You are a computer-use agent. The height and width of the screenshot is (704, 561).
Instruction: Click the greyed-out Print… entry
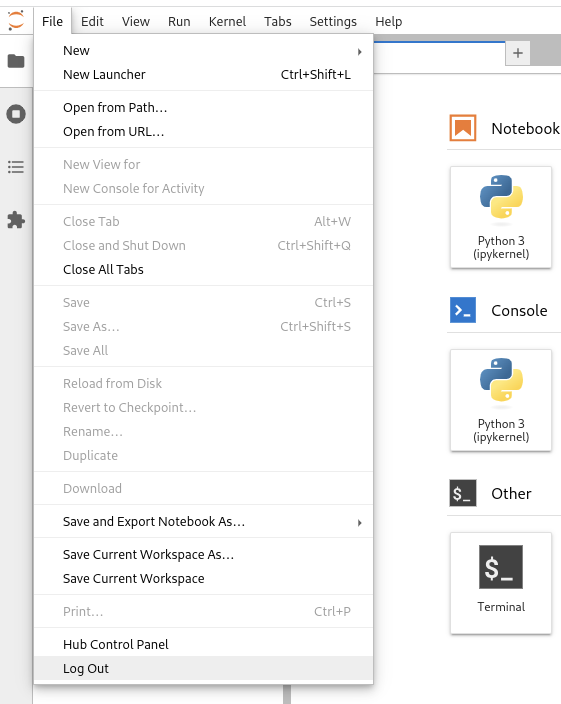coord(203,611)
